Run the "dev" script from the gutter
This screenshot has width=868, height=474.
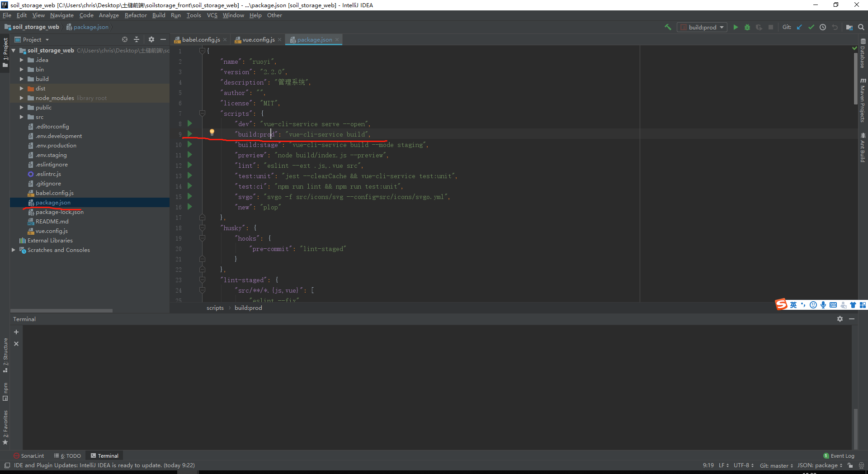(190, 123)
